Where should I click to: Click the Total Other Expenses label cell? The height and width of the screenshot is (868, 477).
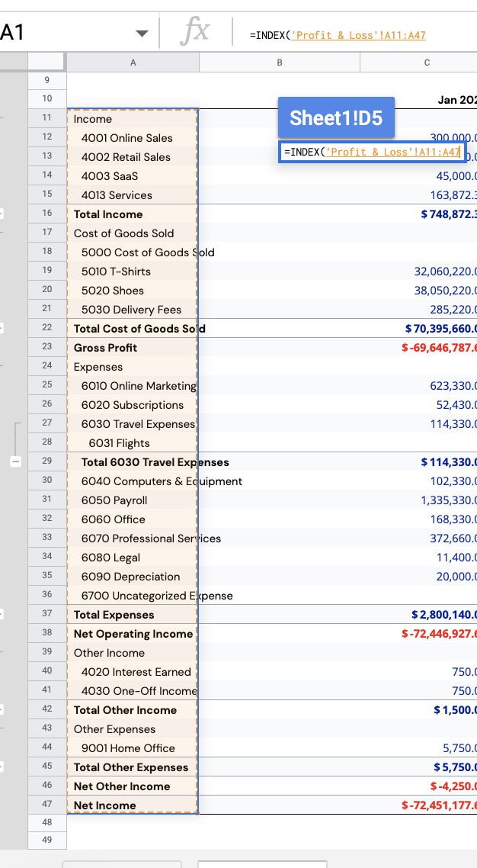pos(133,767)
